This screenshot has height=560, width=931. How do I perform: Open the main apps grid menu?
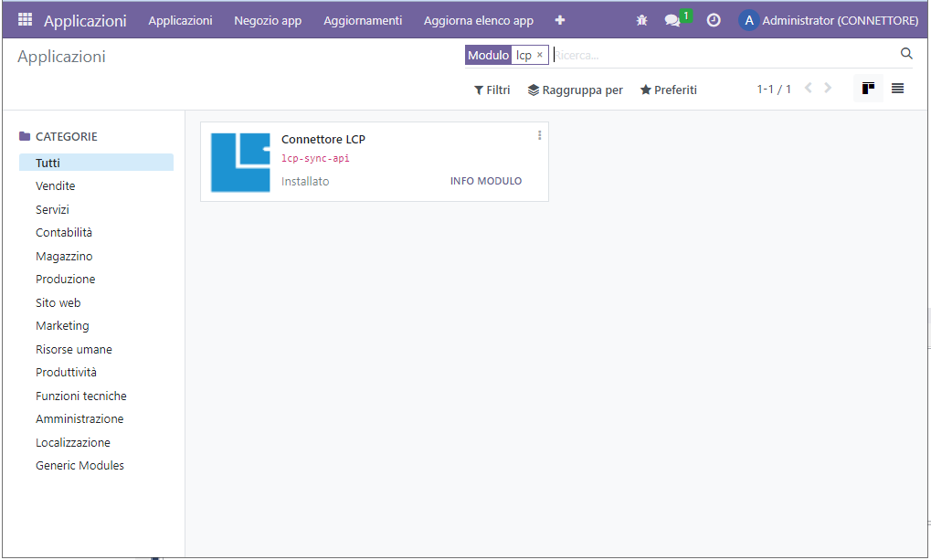(x=25, y=19)
